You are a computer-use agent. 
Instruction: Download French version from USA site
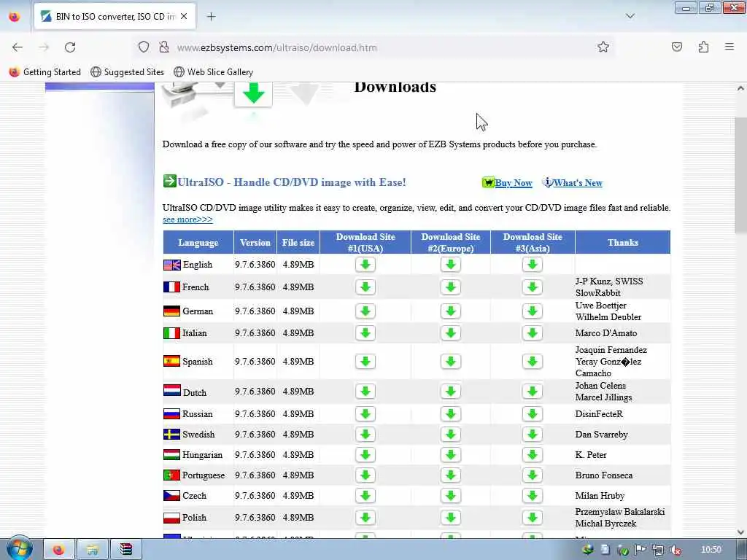coord(365,287)
